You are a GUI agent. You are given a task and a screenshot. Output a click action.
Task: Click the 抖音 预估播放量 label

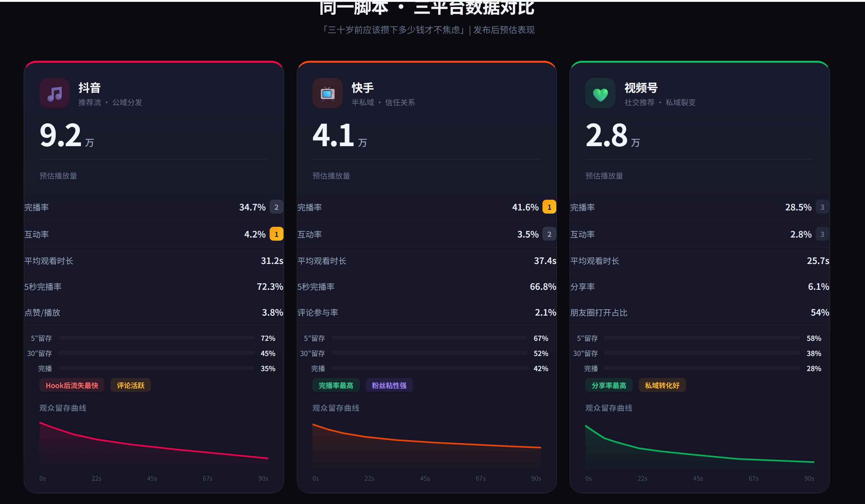(58, 176)
